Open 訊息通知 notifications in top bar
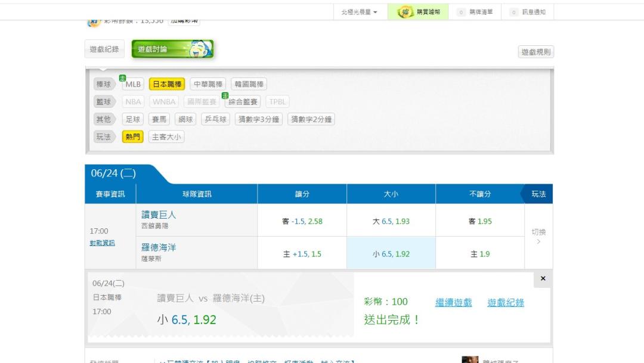Viewport: 644px width, 363px height. click(528, 13)
